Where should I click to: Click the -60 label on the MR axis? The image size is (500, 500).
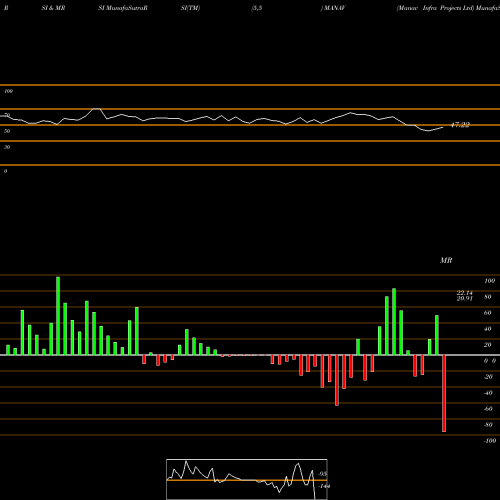click(x=488, y=409)
